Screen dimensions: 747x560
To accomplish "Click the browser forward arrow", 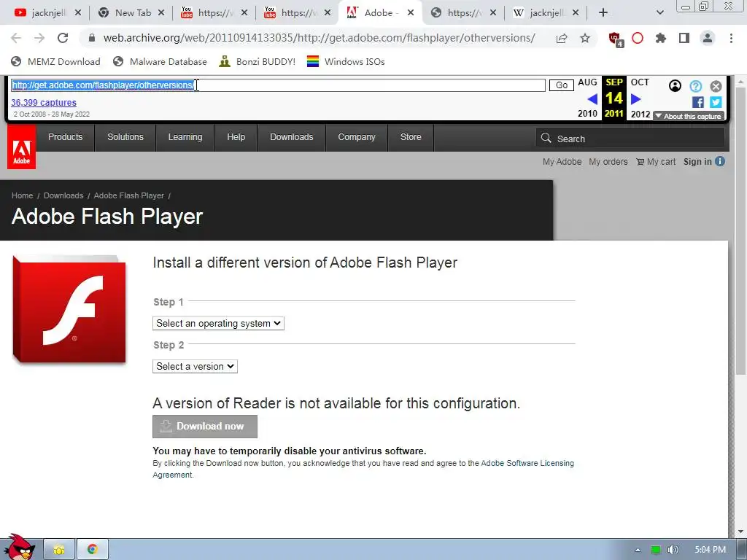I will pyautogui.click(x=39, y=38).
